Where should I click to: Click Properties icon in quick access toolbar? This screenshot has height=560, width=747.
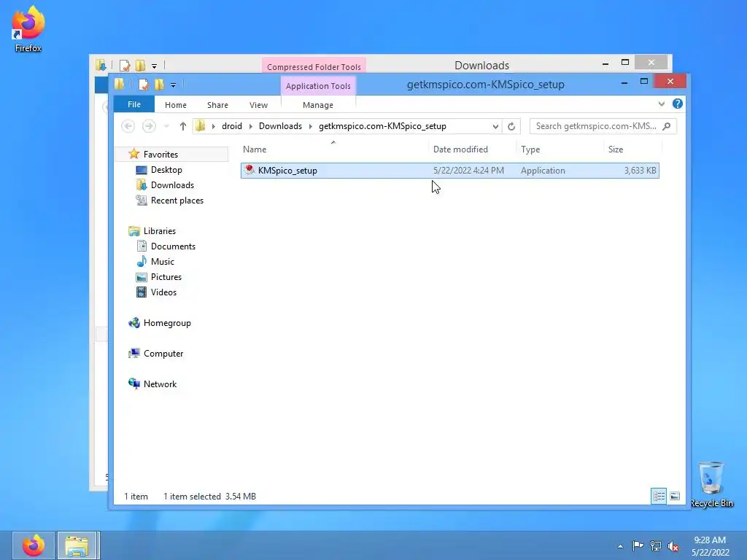[x=144, y=85]
